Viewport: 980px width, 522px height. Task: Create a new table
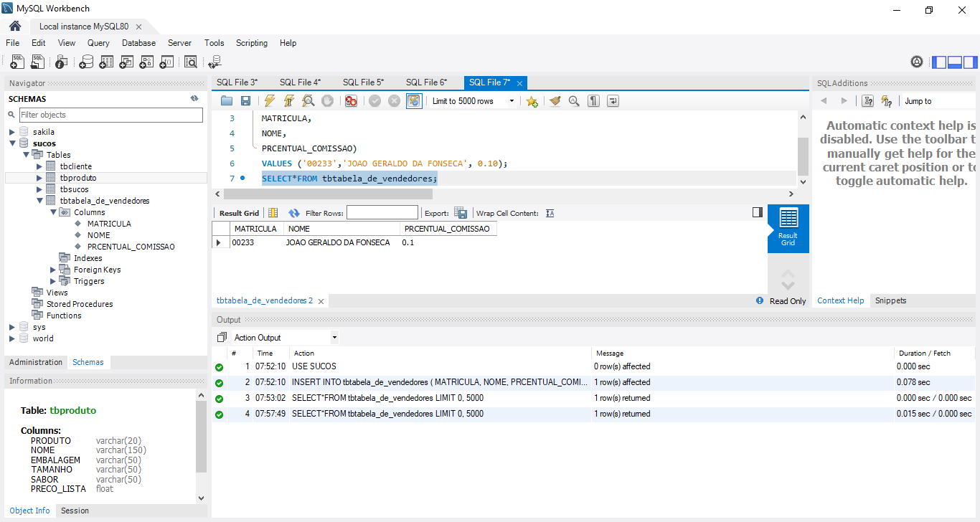[x=106, y=62]
